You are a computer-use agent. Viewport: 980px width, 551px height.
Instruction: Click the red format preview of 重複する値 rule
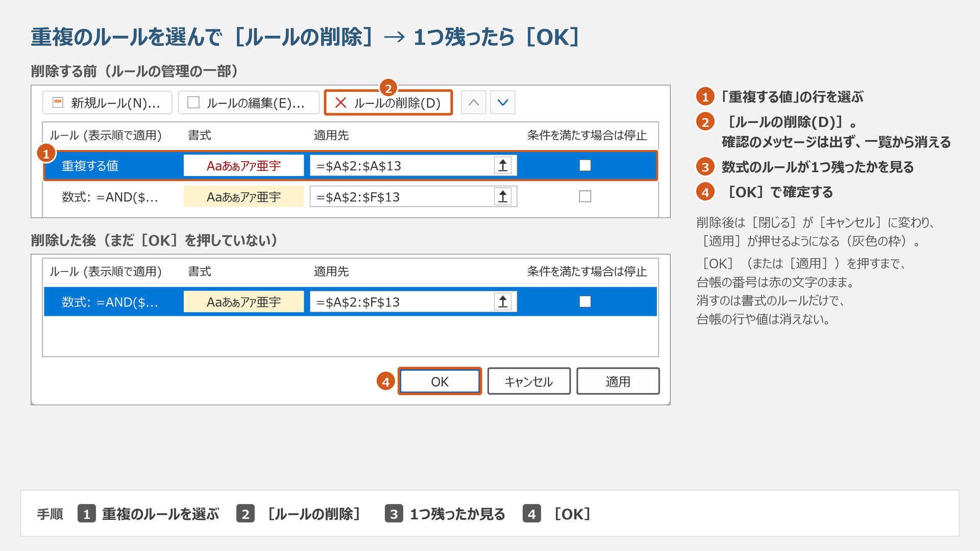pyautogui.click(x=243, y=165)
